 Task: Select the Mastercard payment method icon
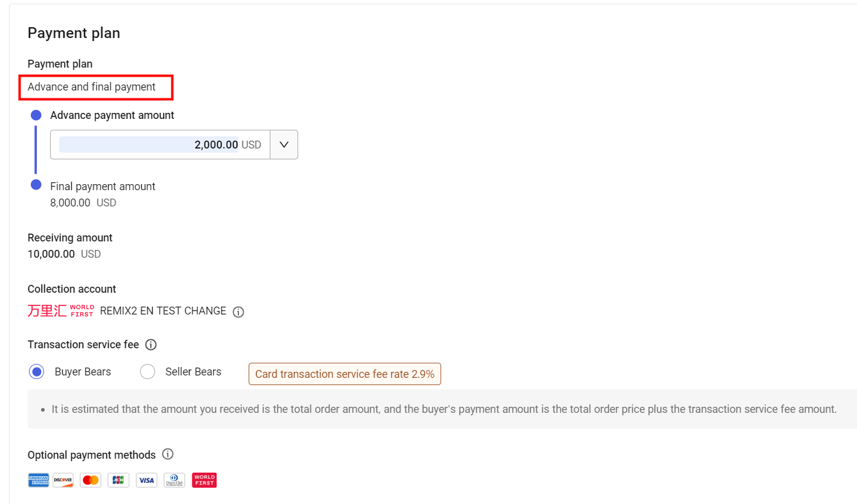(x=91, y=480)
